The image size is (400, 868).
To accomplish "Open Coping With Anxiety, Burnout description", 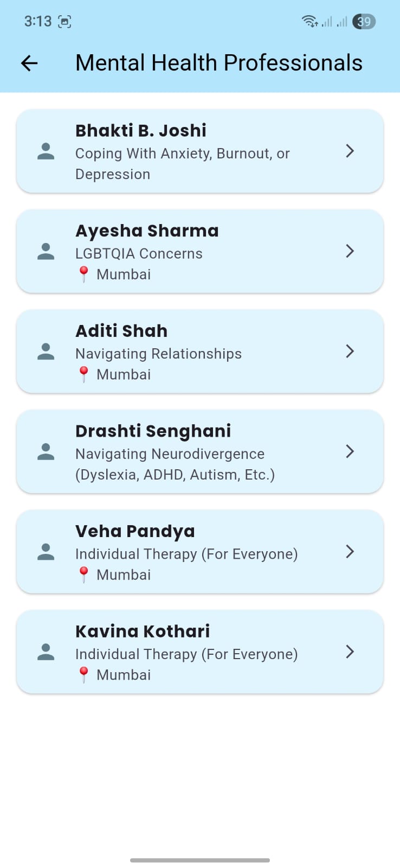I will [183, 164].
